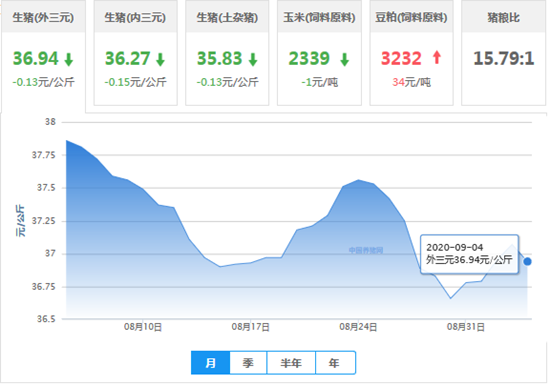Click the blue data point on the chart line
The height and width of the screenshot is (385, 550).
click(x=527, y=261)
